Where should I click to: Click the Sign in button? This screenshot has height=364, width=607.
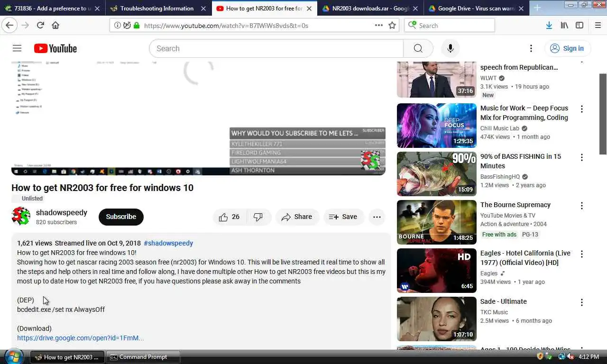coord(567,48)
